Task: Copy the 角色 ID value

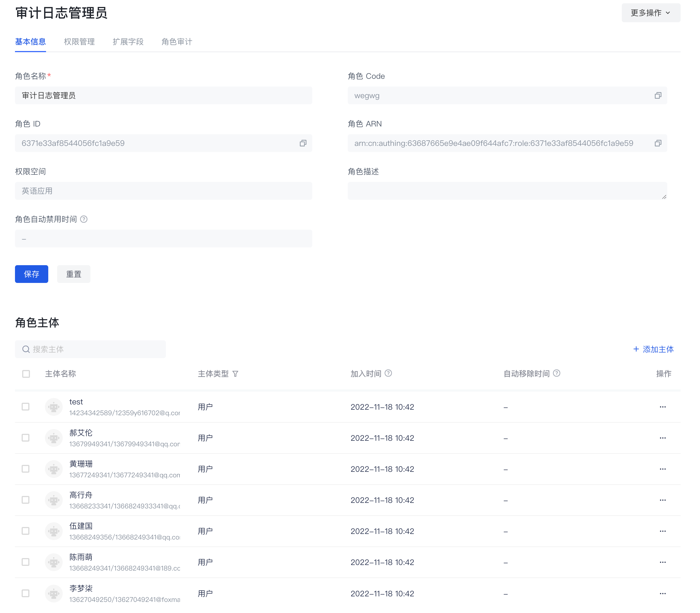Action: pos(303,143)
